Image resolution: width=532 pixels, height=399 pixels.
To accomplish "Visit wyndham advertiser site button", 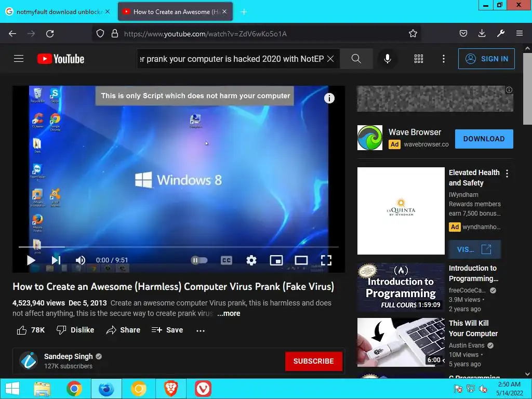I will point(474,249).
